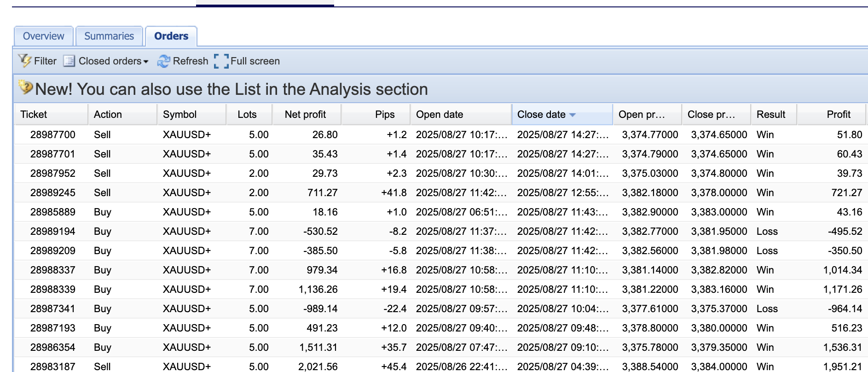The image size is (868, 372).
Task: Select order row with ticket 28987341
Action: (53, 308)
